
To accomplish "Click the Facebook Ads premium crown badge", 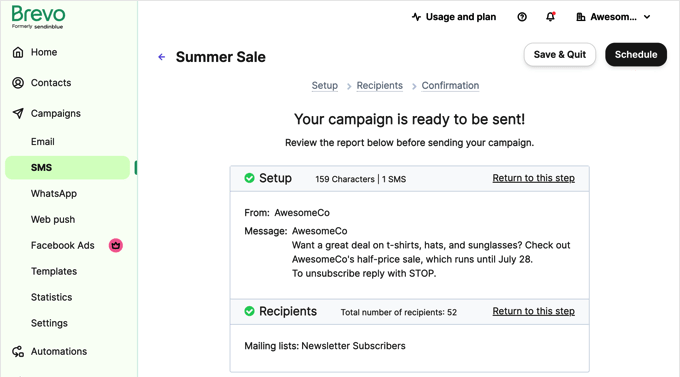I will [115, 246].
